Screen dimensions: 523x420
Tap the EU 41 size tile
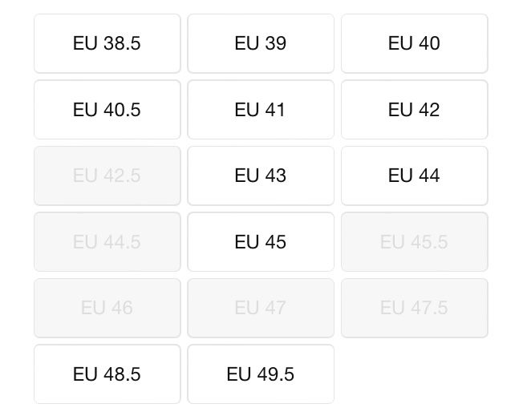pyautogui.click(x=261, y=110)
